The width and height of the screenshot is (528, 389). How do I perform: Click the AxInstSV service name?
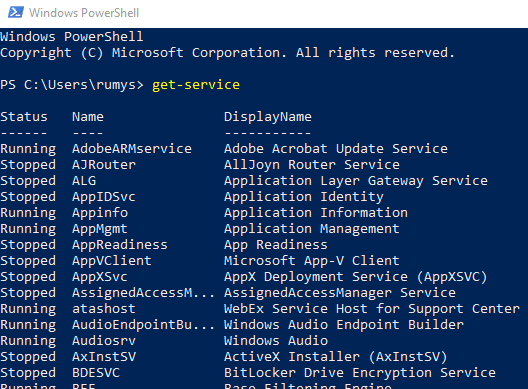click(104, 357)
